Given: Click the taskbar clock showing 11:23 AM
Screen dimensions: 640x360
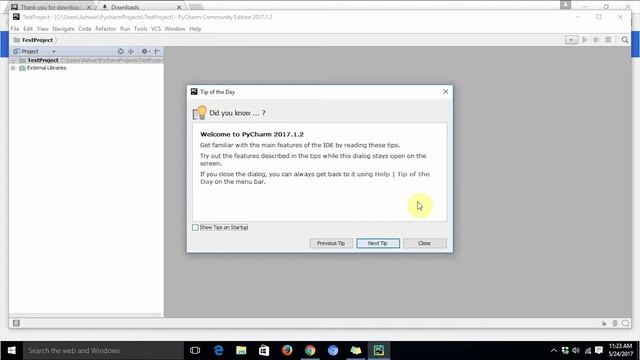Looking at the screenshot, I should coord(621,350).
